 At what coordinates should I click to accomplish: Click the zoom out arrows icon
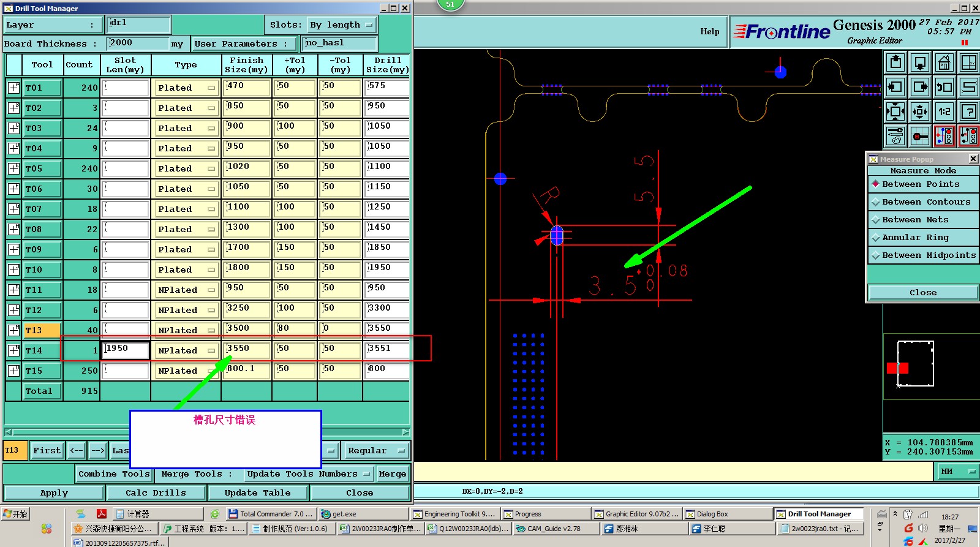click(920, 111)
